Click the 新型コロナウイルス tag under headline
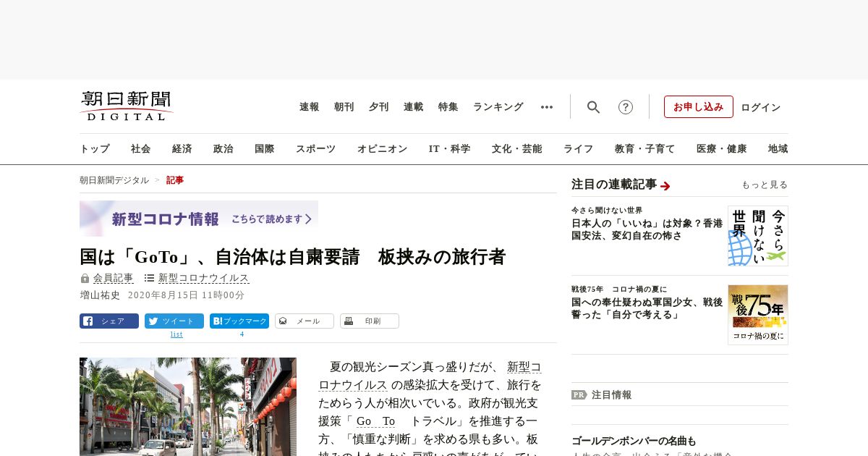 coord(204,278)
